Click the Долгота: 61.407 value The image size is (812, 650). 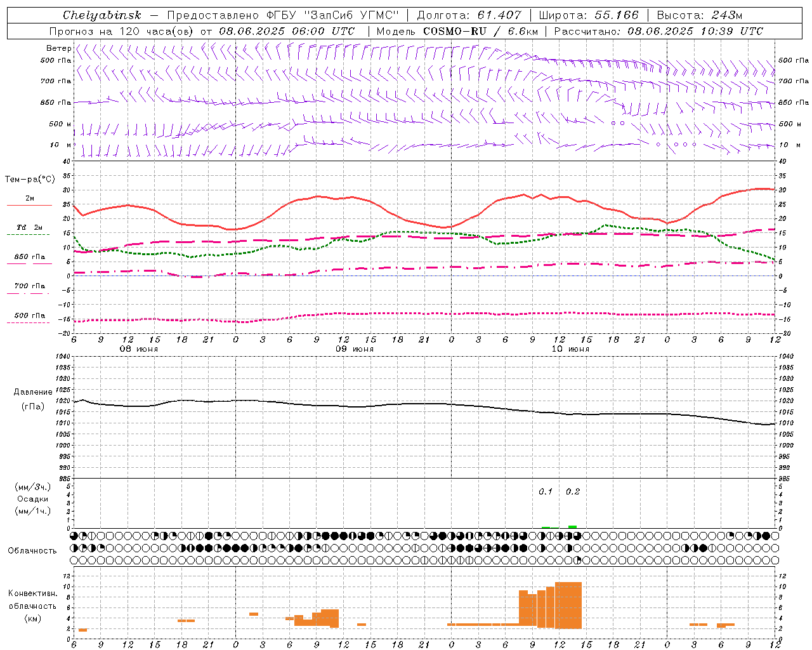point(469,15)
